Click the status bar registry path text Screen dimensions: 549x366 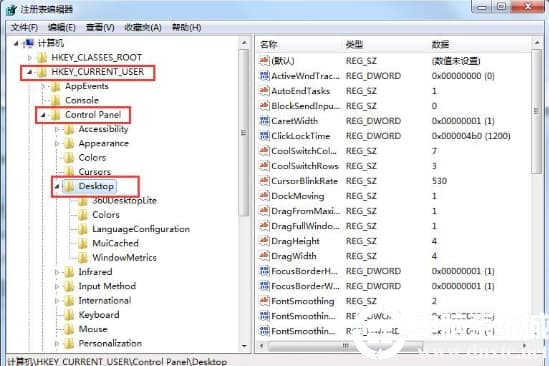tap(117, 361)
